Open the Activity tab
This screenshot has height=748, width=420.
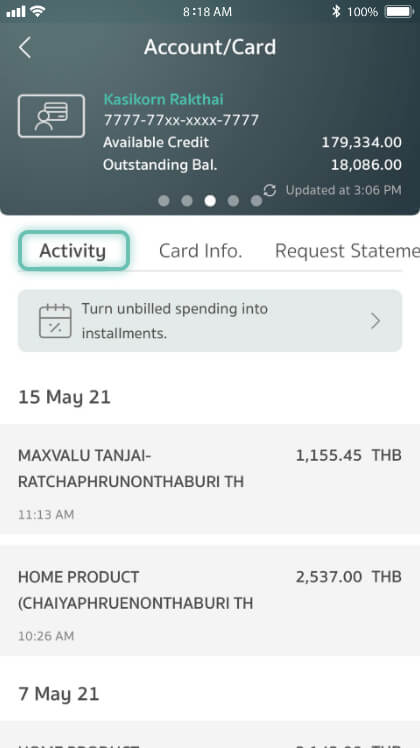[x=74, y=251]
